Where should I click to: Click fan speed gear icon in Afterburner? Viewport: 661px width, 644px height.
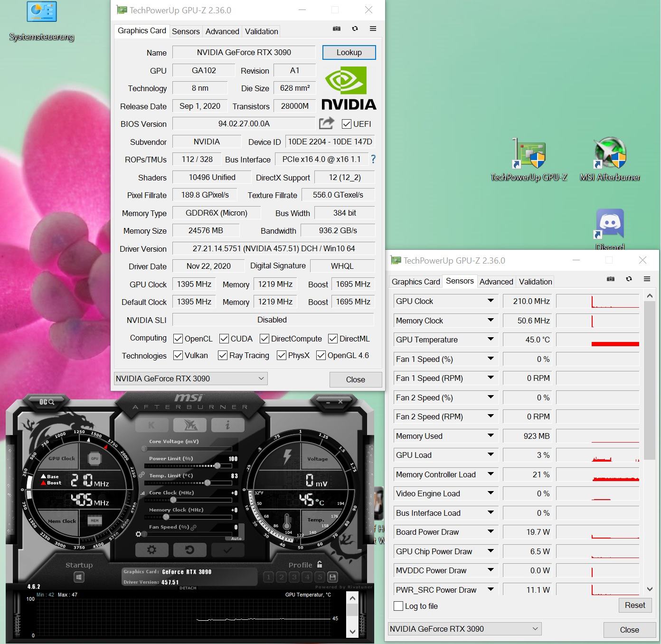click(x=139, y=534)
